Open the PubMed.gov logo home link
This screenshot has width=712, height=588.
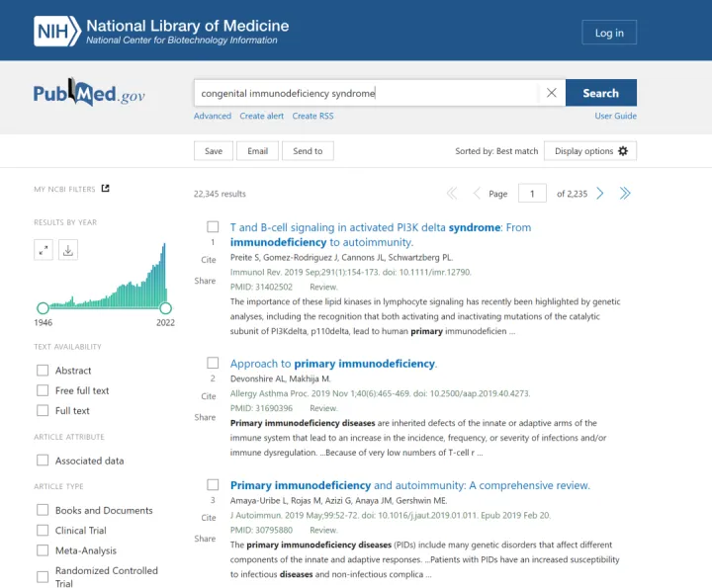89,93
